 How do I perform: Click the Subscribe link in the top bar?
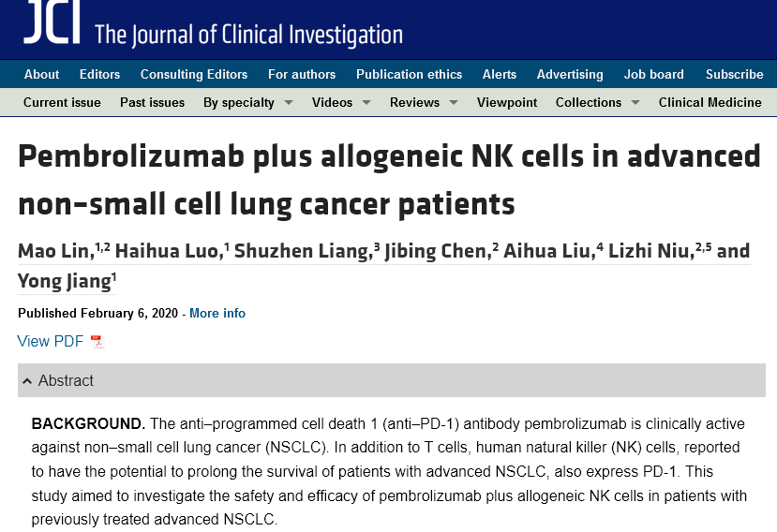[735, 74]
